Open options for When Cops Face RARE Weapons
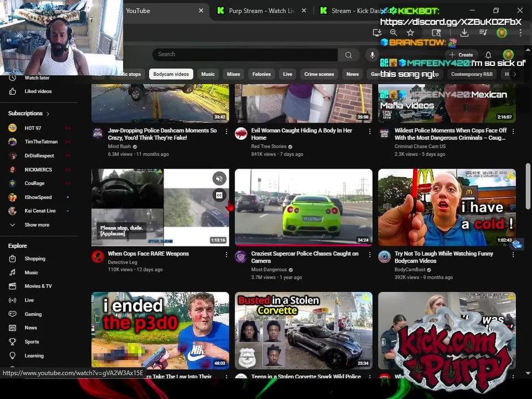532x399 pixels. pos(226,254)
